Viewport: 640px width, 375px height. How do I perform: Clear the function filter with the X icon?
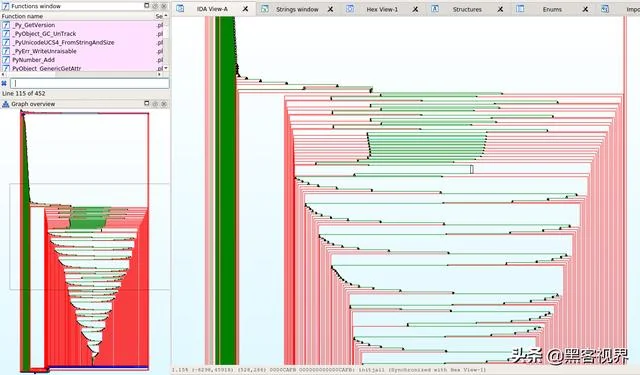click(x=4, y=83)
